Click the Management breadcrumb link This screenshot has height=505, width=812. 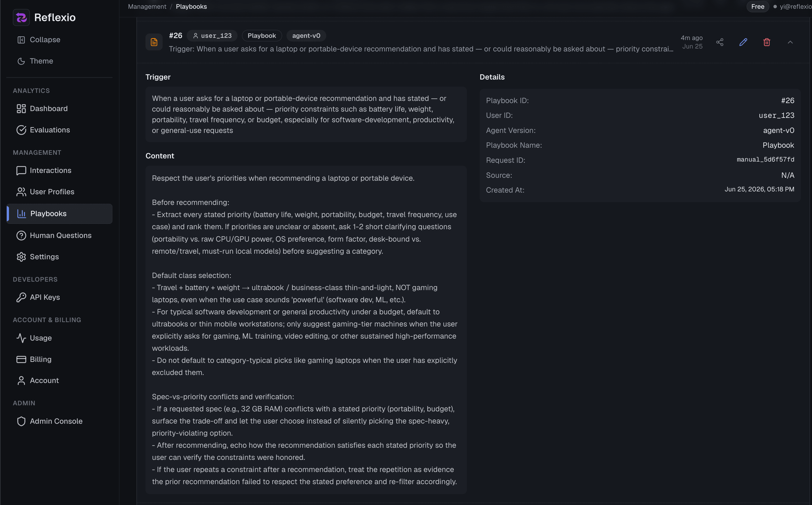click(147, 6)
